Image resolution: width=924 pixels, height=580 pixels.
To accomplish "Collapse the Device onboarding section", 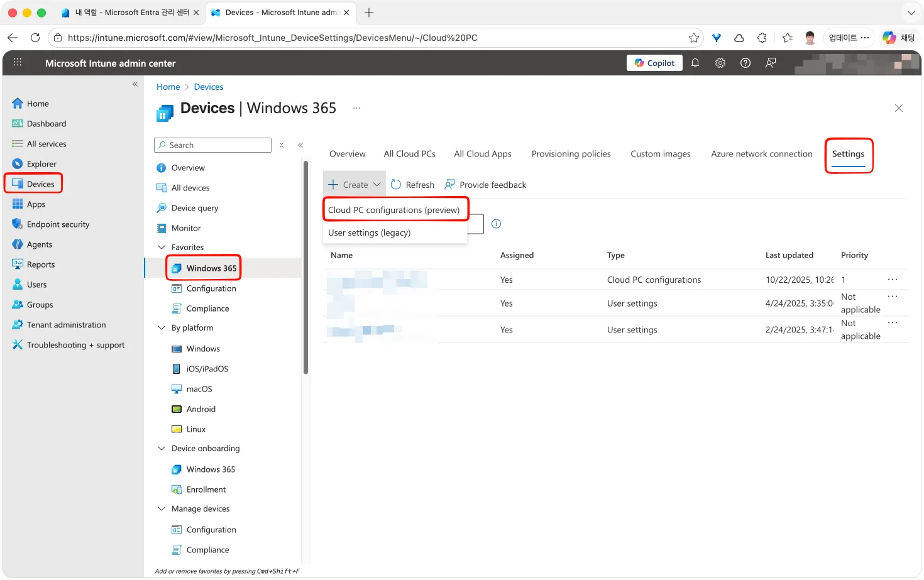I will pyautogui.click(x=162, y=449).
